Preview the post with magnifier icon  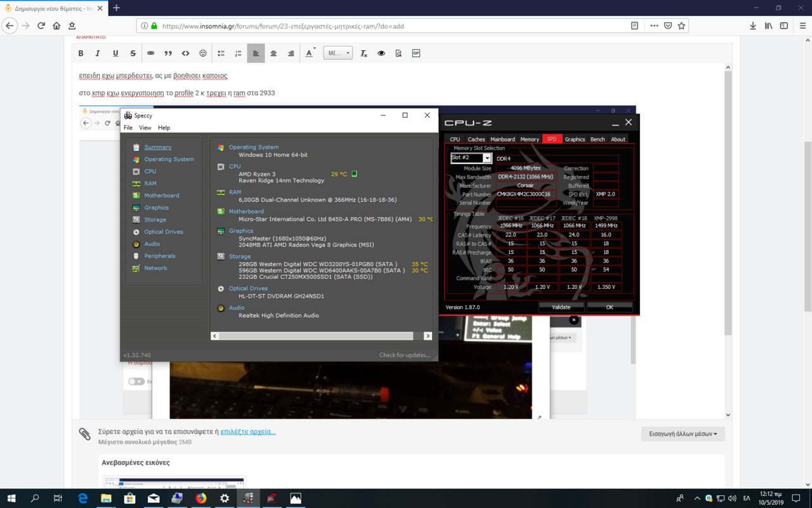[x=398, y=53]
